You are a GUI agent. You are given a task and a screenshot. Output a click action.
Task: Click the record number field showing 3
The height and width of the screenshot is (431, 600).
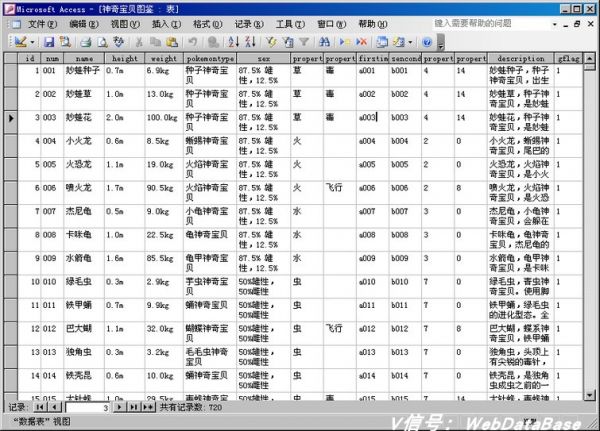(88, 408)
